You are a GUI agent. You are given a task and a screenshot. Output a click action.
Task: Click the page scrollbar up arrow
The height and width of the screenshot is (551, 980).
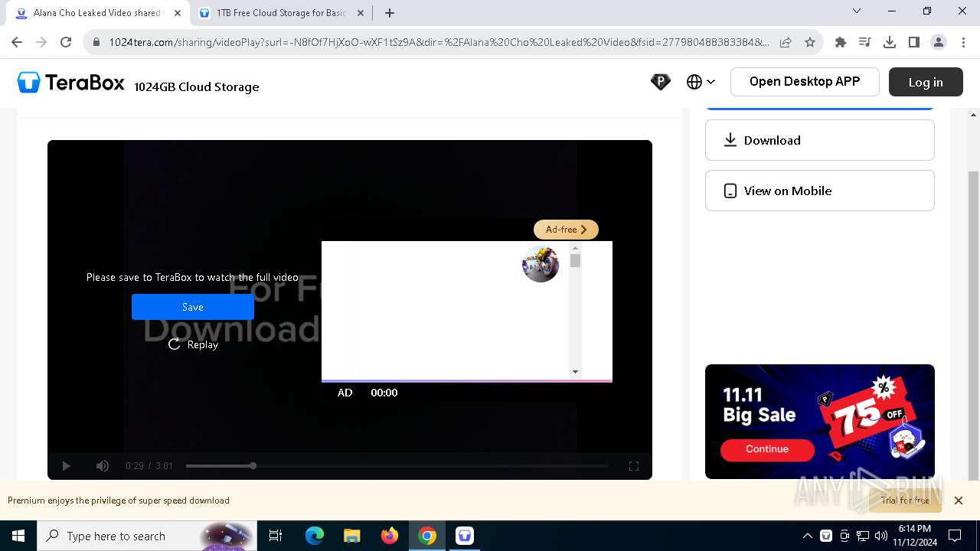974,115
